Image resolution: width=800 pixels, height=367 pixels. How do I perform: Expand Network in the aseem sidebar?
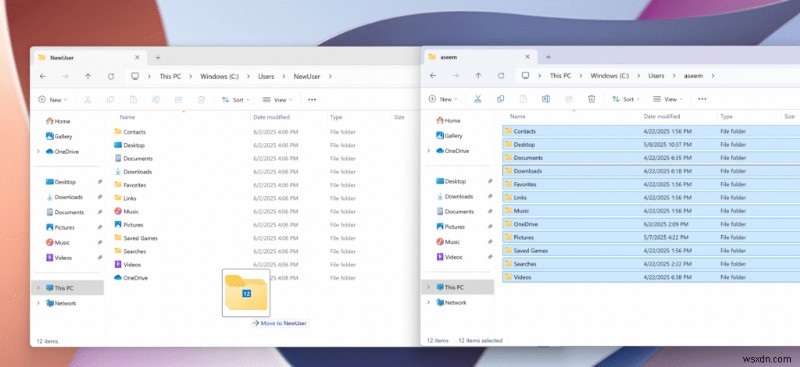point(428,302)
